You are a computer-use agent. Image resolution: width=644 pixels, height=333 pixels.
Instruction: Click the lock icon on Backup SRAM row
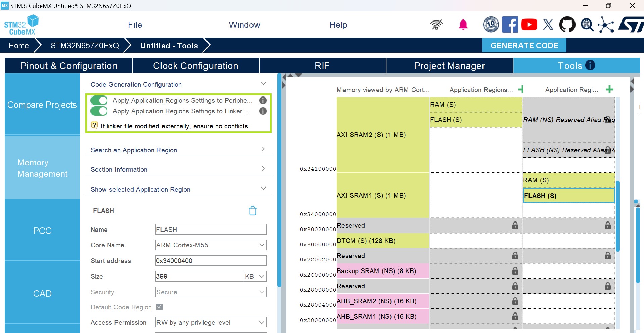coord(515,271)
